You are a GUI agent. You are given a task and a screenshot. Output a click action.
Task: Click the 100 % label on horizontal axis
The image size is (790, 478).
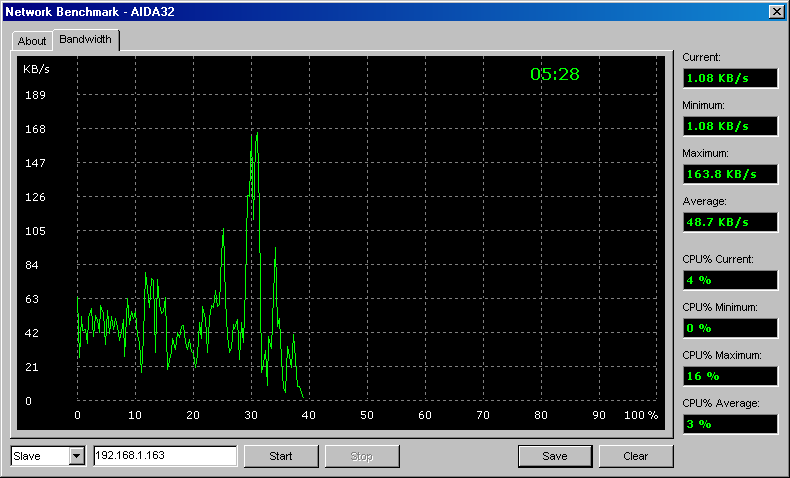641,415
